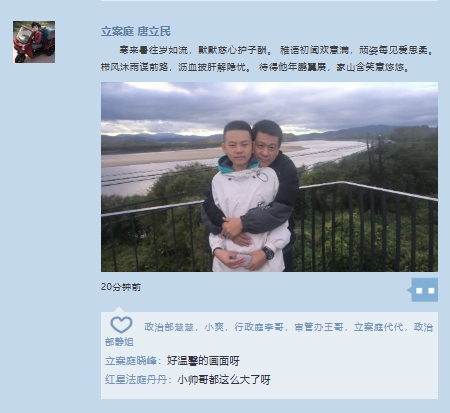Click the 20分钟前 timestamp
The height and width of the screenshot is (413, 450).
tap(121, 287)
